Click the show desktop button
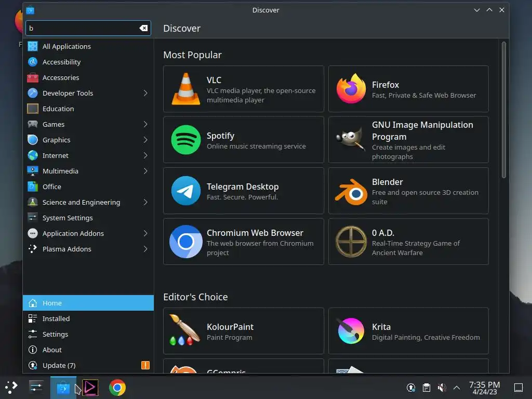532x399 pixels. (x=518, y=388)
